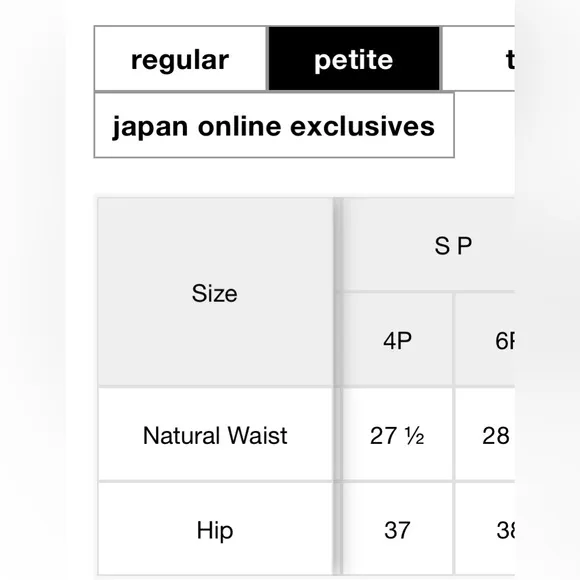Viewport: 580px width, 580px height.
Task: Click the Size header cell
Action: (x=215, y=293)
